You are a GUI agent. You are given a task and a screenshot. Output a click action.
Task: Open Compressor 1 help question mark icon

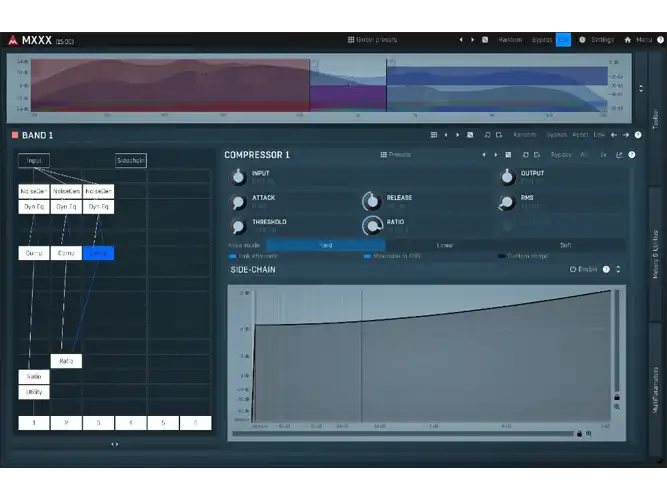[632, 155]
